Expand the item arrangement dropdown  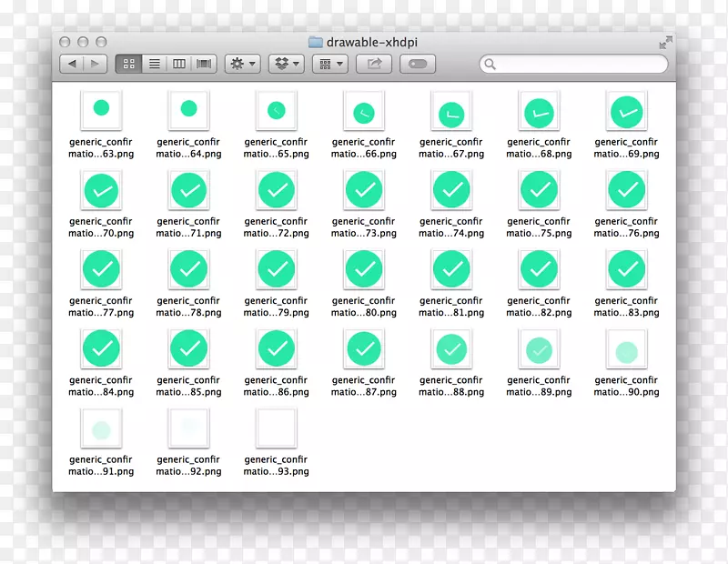[329, 64]
